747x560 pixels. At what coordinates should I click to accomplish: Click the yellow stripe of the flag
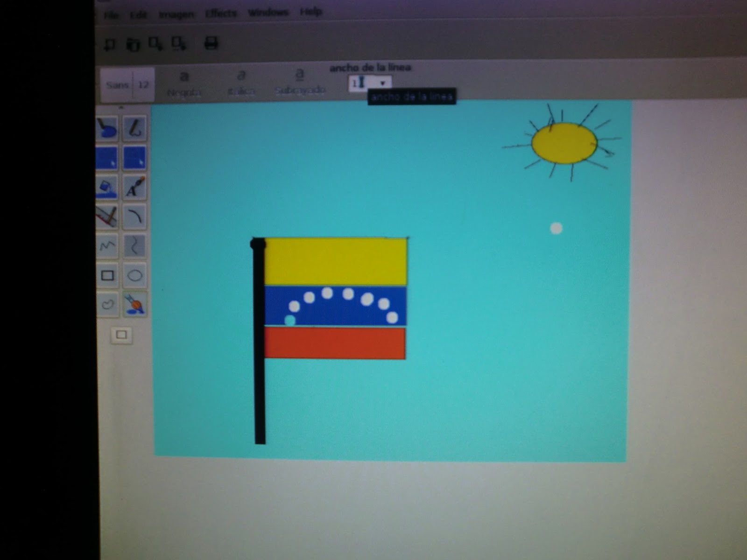pyautogui.click(x=335, y=261)
